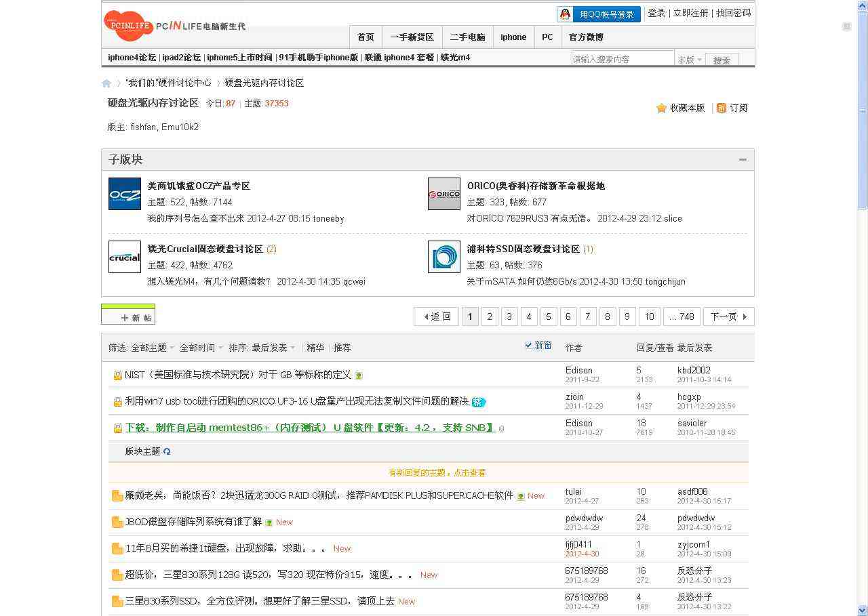Click image attachment icon on 廉颇老矣 thread

click(x=521, y=496)
